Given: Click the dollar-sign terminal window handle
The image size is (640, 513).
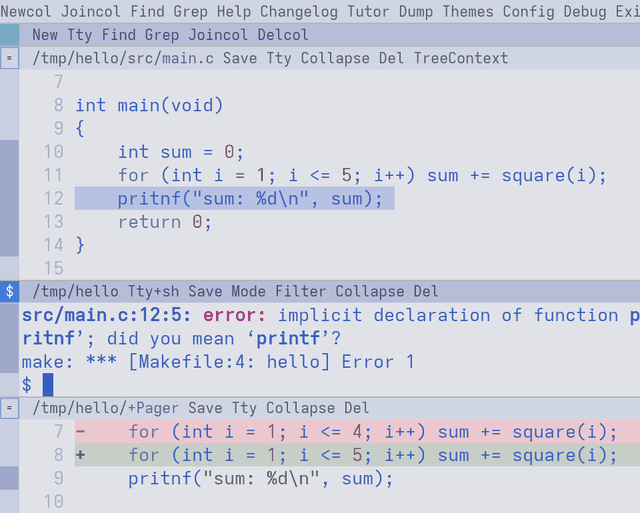Looking at the screenshot, I should [x=9, y=291].
